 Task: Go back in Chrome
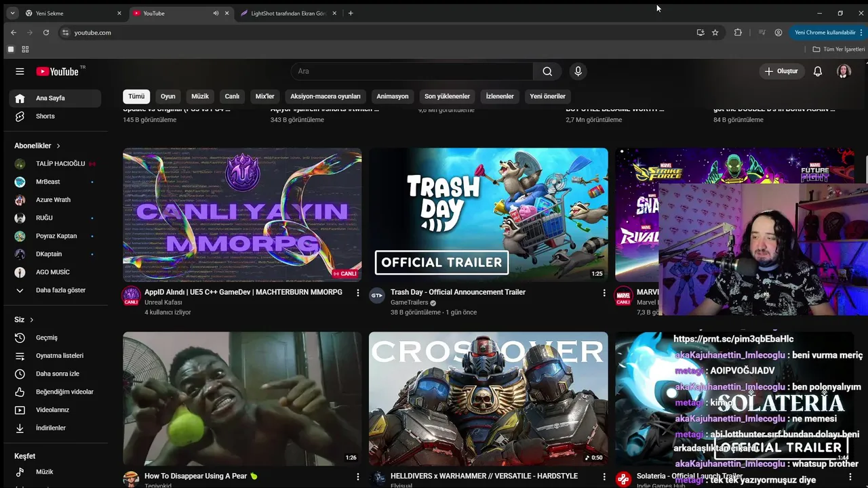click(x=14, y=33)
